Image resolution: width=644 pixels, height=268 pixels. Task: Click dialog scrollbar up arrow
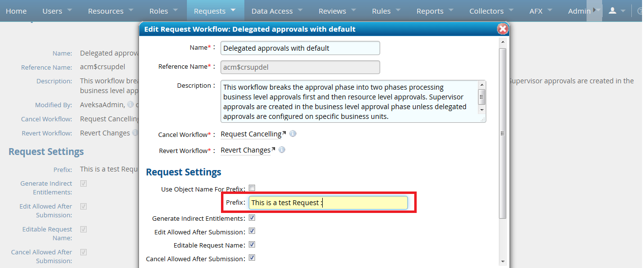pyautogui.click(x=502, y=42)
